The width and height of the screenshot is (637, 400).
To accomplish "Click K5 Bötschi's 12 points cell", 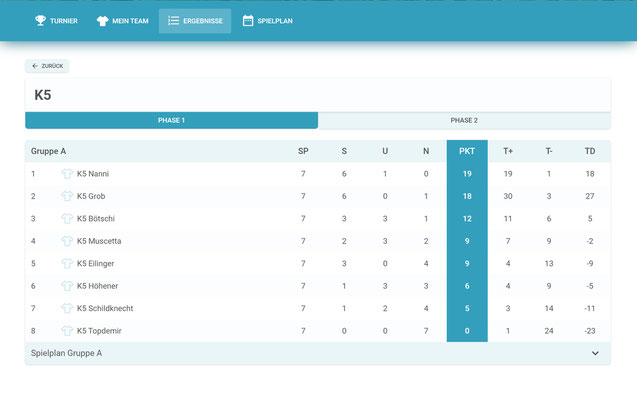I will click(x=467, y=218).
